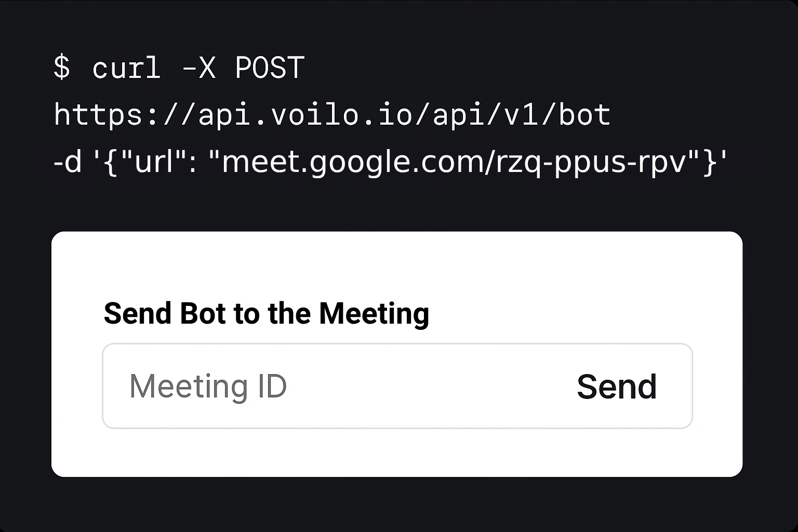Click the Send button

click(616, 385)
